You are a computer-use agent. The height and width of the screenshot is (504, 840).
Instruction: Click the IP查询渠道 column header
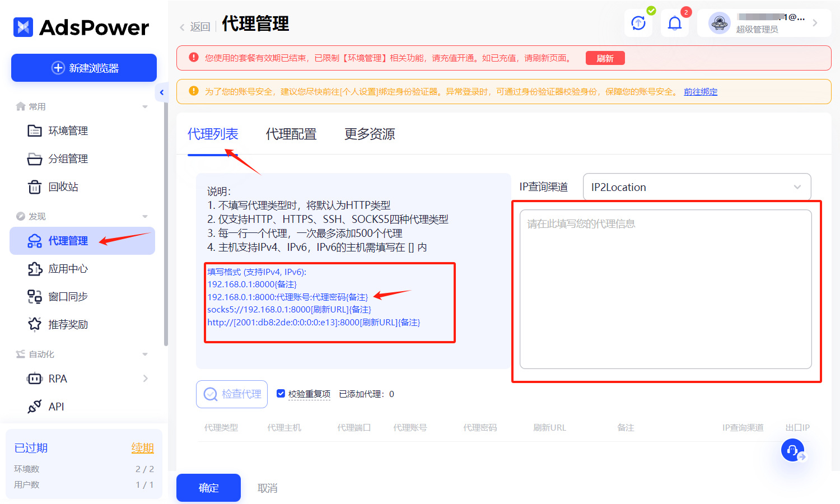coord(743,427)
